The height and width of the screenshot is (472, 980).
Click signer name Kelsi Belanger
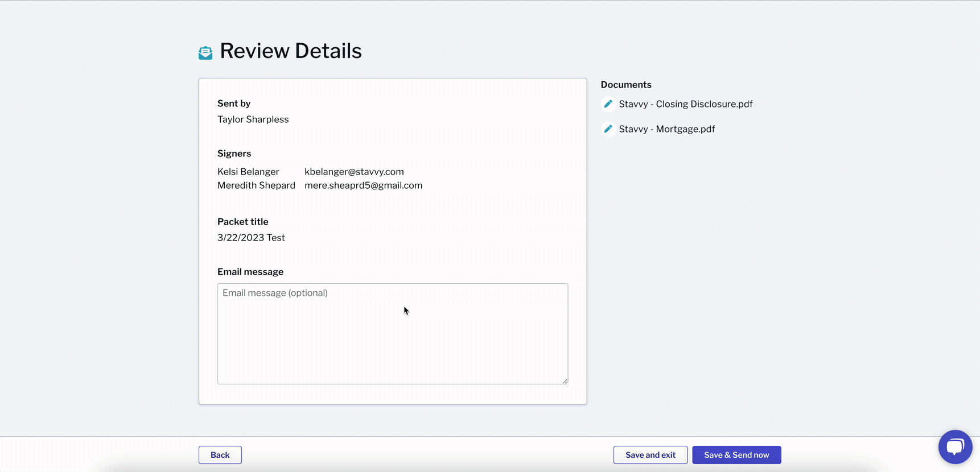(248, 172)
